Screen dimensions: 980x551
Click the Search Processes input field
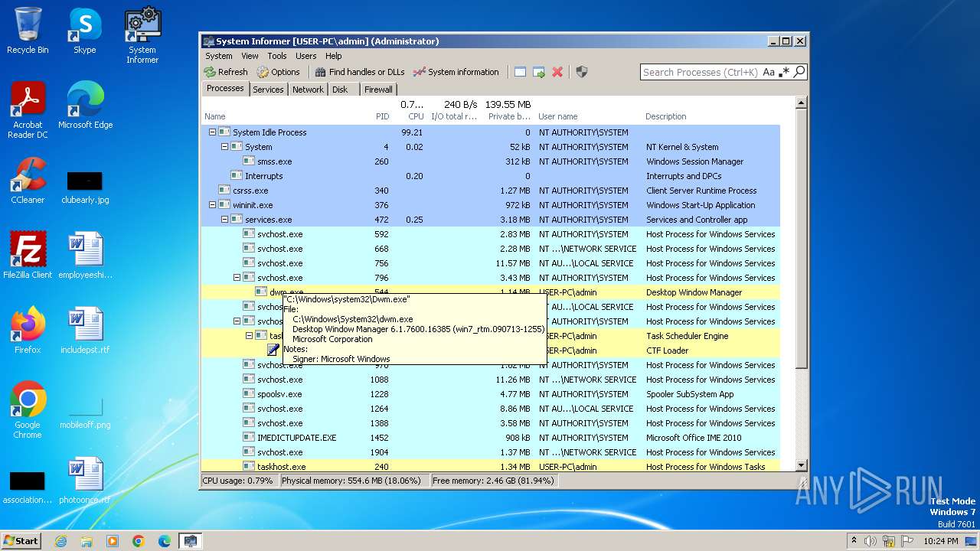coord(701,72)
